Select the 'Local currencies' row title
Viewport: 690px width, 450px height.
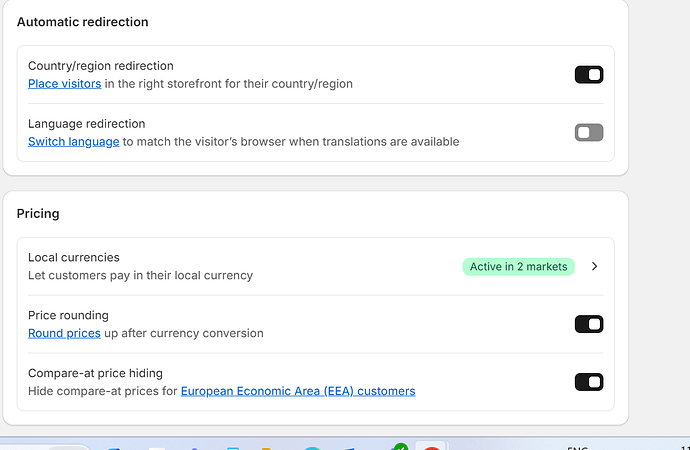tap(73, 257)
